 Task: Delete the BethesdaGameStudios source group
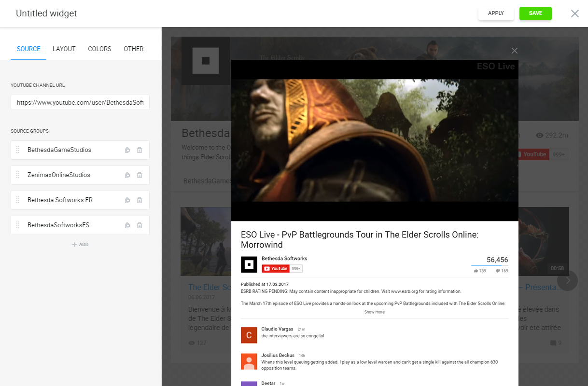pos(140,150)
